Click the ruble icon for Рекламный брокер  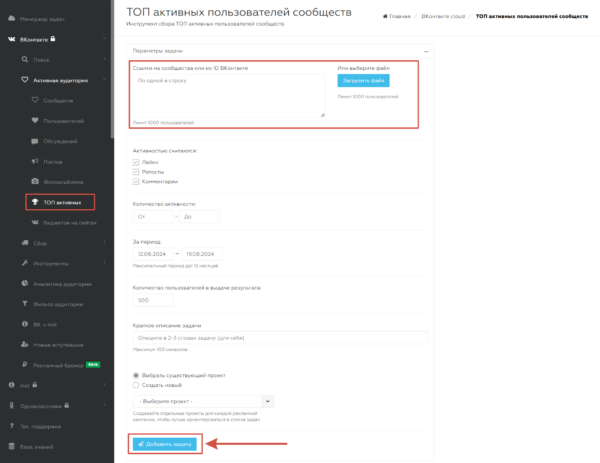click(25, 365)
